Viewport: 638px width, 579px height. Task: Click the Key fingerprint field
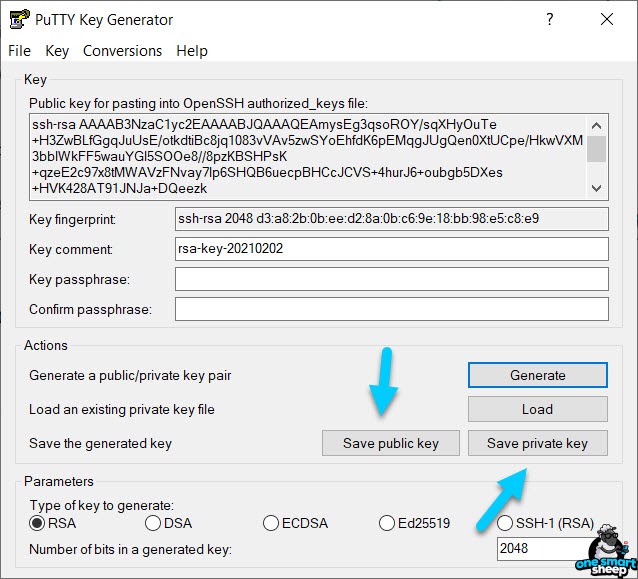coord(392,219)
